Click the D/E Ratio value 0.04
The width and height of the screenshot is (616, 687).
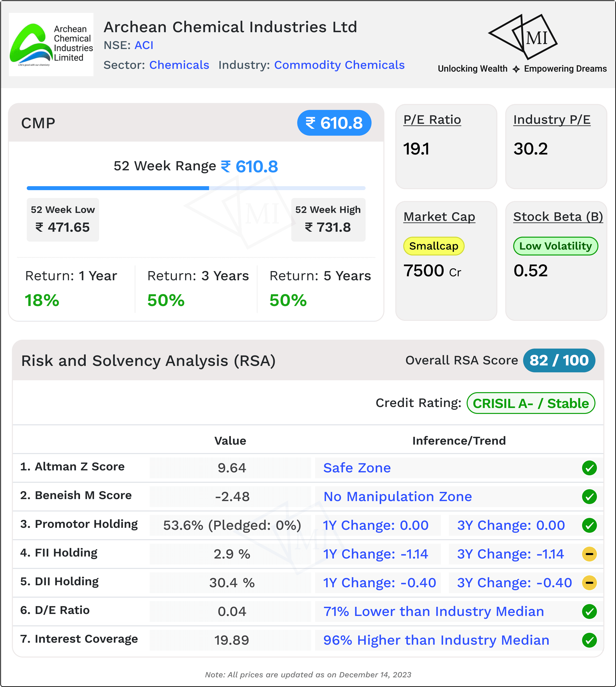pos(232,611)
